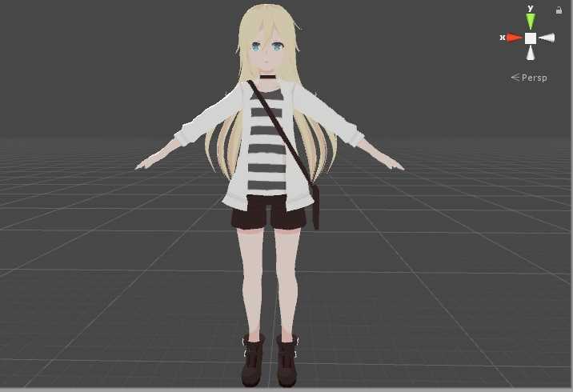Click the black choker on the neck
The height and width of the screenshot is (392, 573).
267,78
